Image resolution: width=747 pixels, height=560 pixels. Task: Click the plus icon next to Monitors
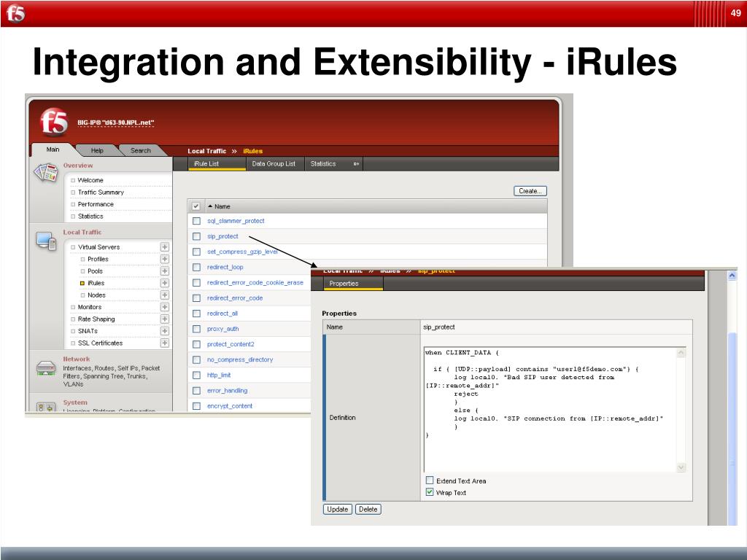coord(164,307)
